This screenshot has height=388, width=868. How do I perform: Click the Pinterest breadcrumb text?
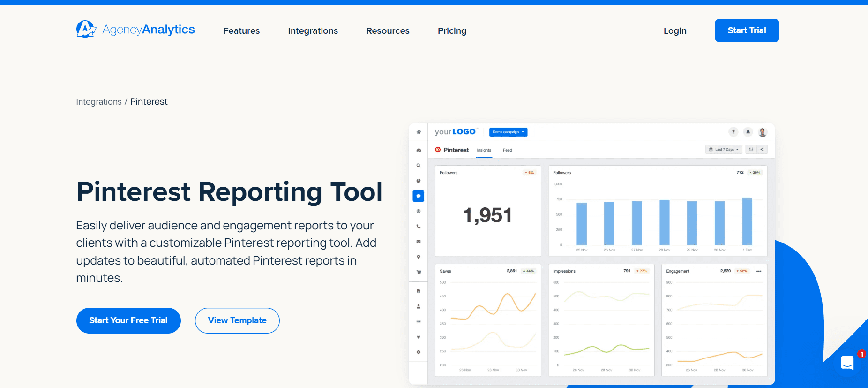(x=149, y=102)
